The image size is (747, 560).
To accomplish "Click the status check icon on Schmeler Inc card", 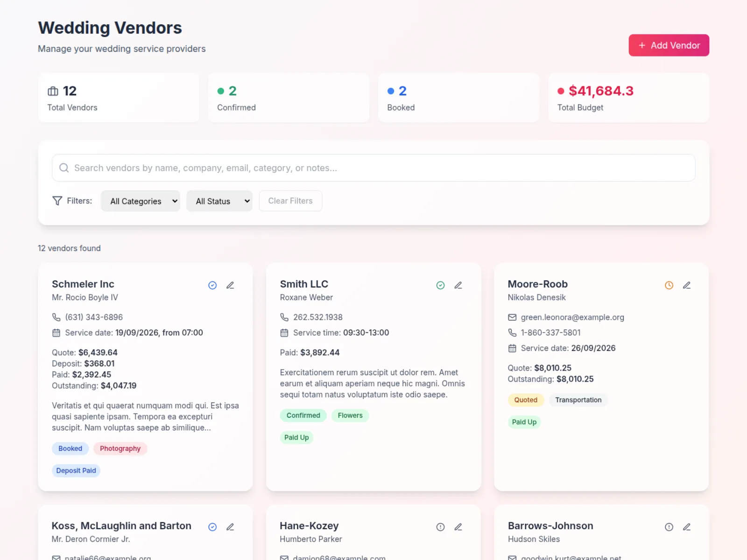I will (212, 285).
